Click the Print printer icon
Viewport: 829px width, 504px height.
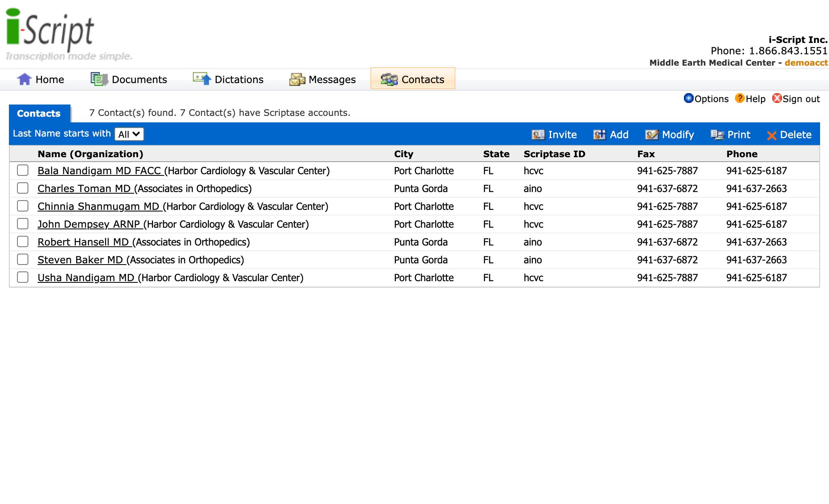click(x=717, y=135)
